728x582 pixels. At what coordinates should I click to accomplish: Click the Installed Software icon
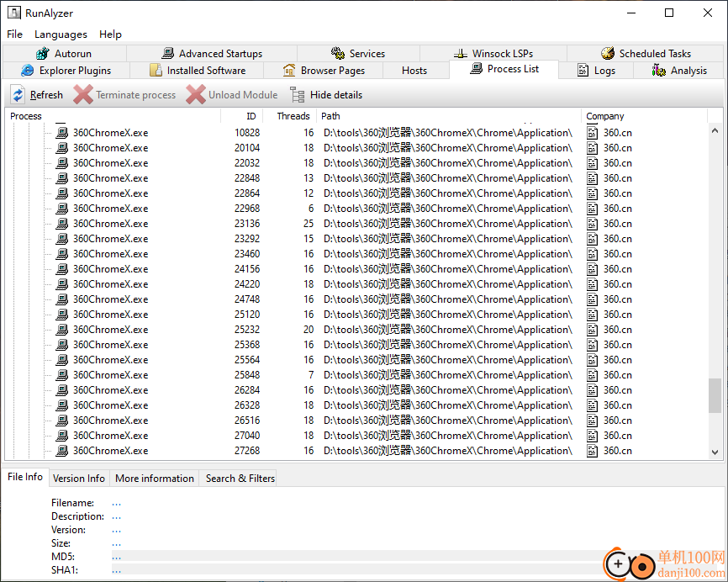[x=156, y=70]
